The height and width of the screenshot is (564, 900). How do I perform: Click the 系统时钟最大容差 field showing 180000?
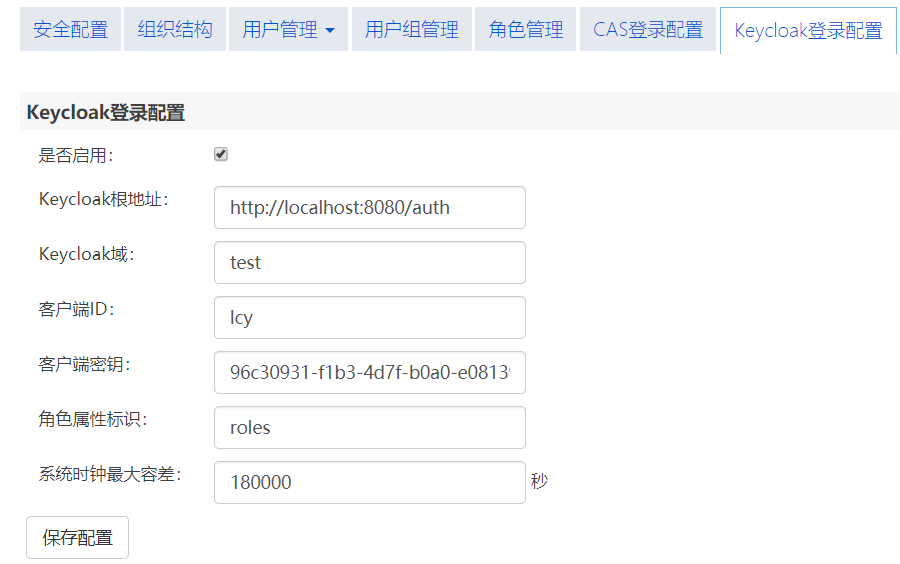369,482
